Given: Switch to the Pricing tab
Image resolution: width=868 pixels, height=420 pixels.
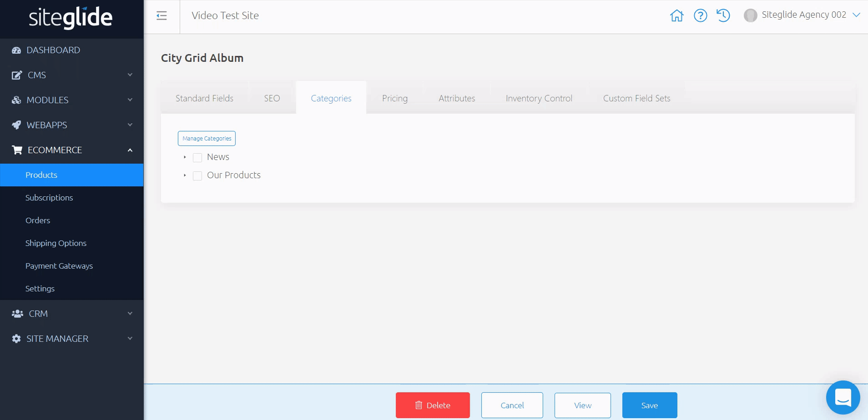Looking at the screenshot, I should pyautogui.click(x=394, y=98).
